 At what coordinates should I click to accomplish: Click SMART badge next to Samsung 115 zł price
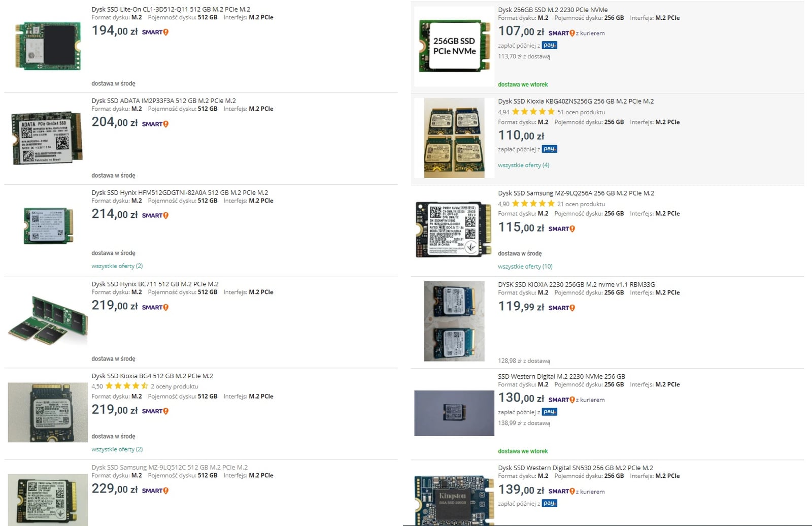pos(561,229)
